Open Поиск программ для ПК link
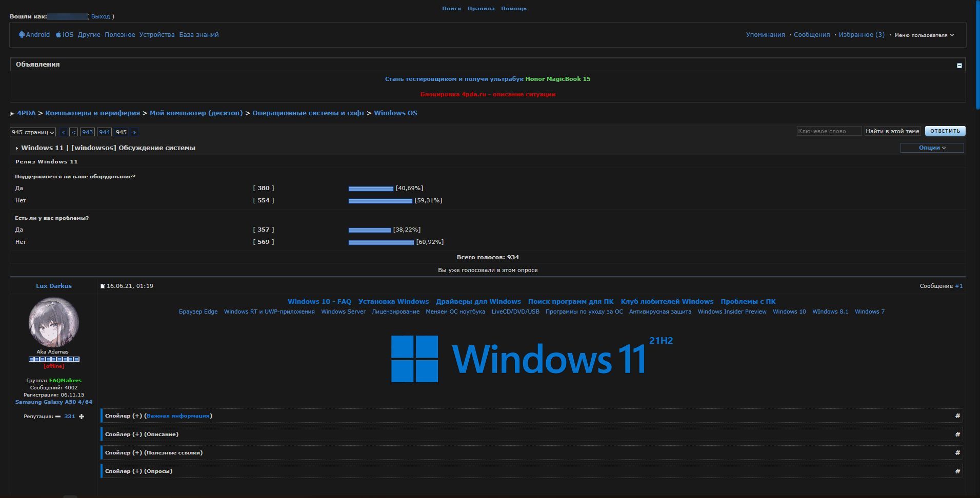Image resolution: width=980 pixels, height=498 pixels. click(571, 302)
